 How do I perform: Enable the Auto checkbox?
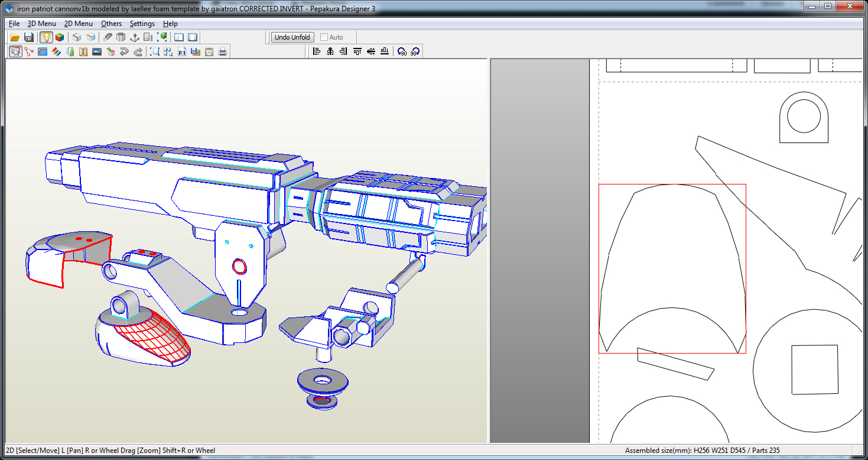(324, 37)
